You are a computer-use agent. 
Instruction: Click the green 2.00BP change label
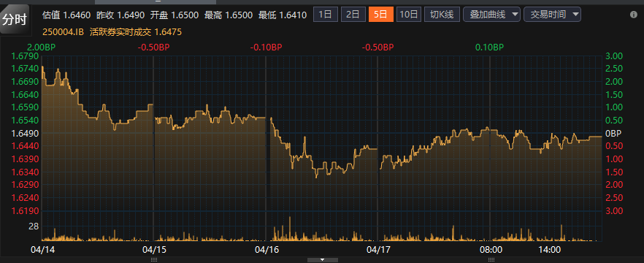tap(42, 47)
